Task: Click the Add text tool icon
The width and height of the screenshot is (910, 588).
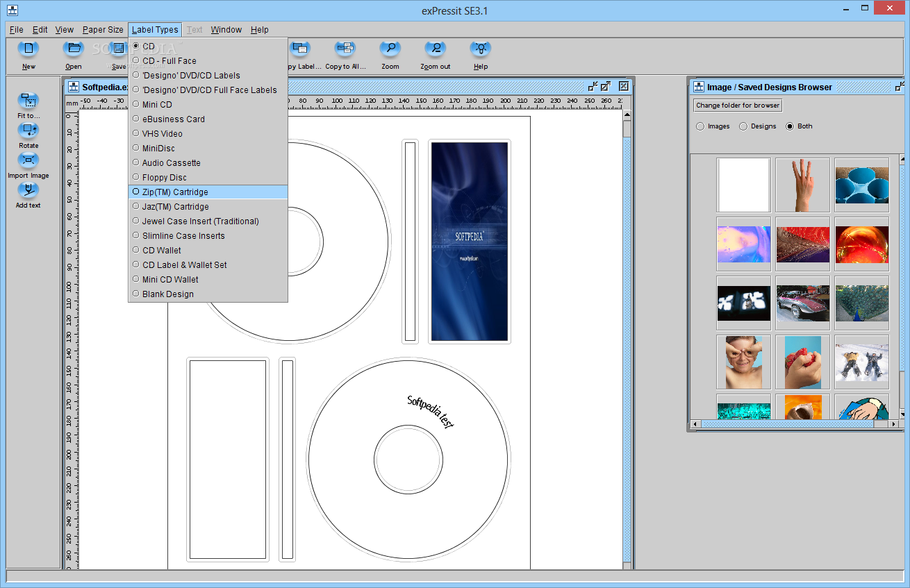Action: [28, 190]
